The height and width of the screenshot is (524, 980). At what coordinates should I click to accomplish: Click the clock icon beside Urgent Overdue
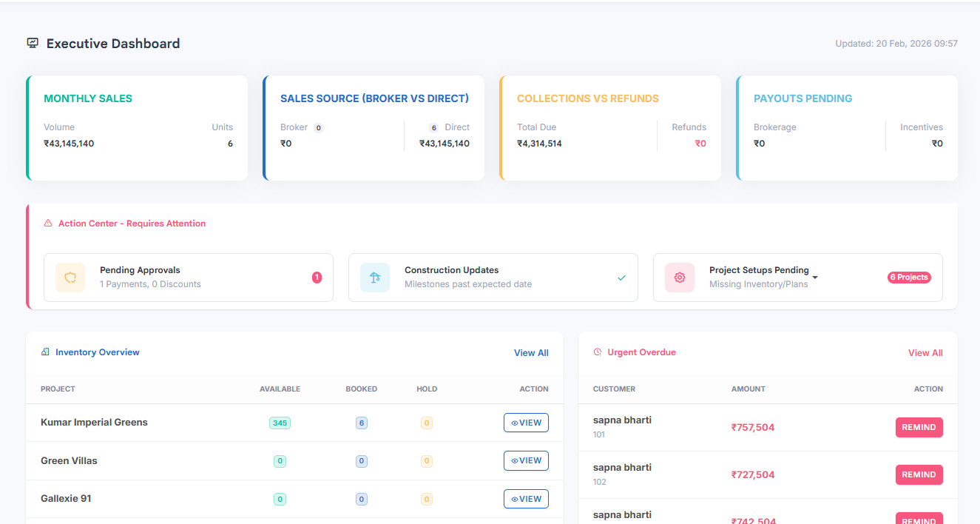pos(597,352)
